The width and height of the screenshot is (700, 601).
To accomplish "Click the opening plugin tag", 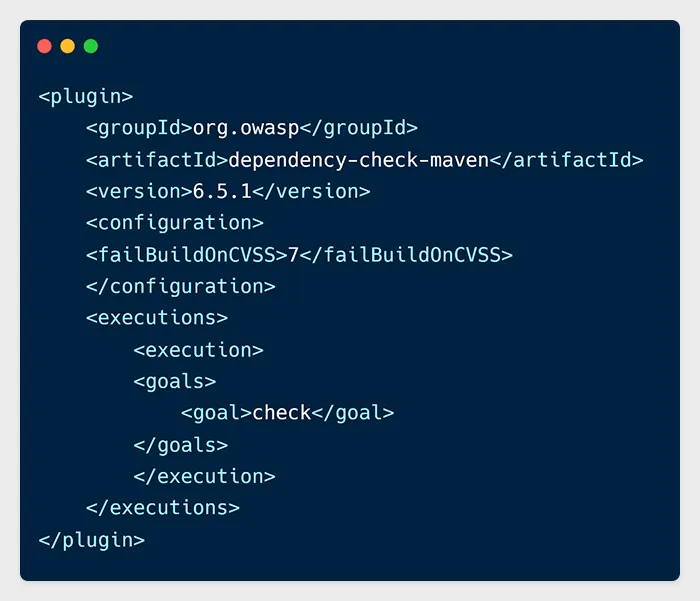I will pyautogui.click(x=86, y=97).
